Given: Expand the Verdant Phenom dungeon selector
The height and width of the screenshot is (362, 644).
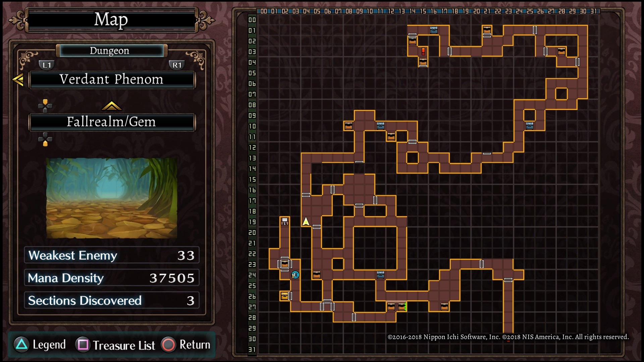Looking at the screenshot, I should pos(111,79).
